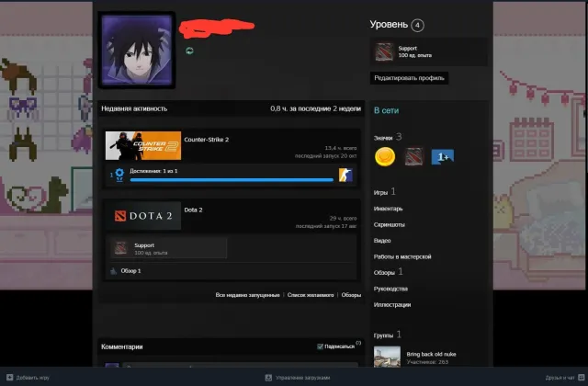Viewport: 588px width, 386px height.
Task: Open Управление загрузками
Action: [302, 378]
